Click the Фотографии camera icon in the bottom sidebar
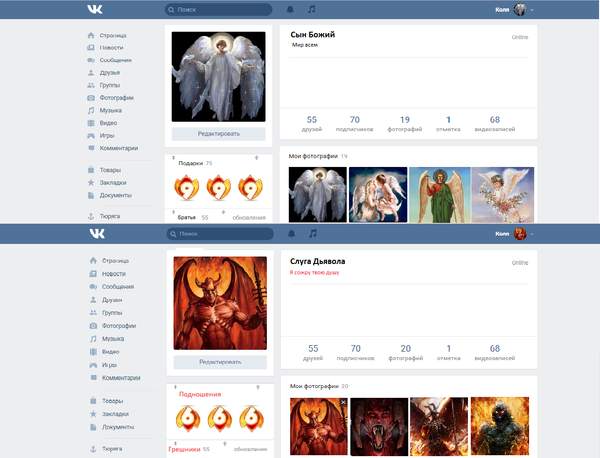This screenshot has width=600, height=458. tap(91, 326)
